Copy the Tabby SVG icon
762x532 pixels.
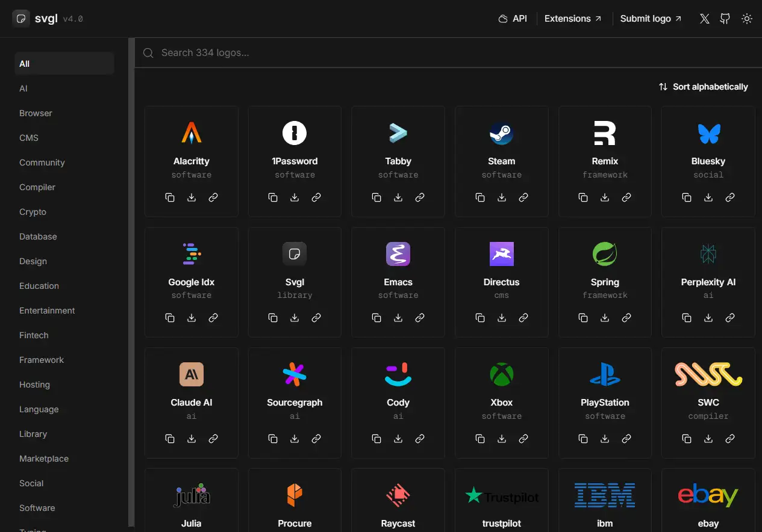(376, 197)
